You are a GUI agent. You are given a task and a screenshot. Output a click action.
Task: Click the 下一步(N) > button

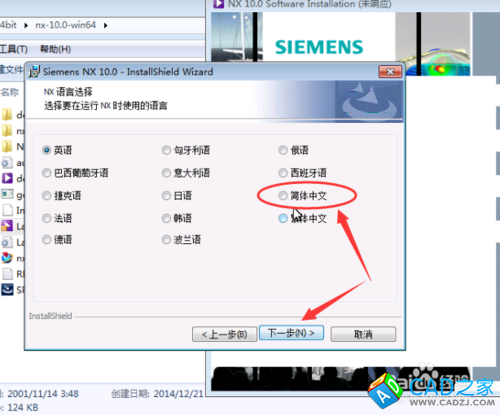tap(291, 333)
